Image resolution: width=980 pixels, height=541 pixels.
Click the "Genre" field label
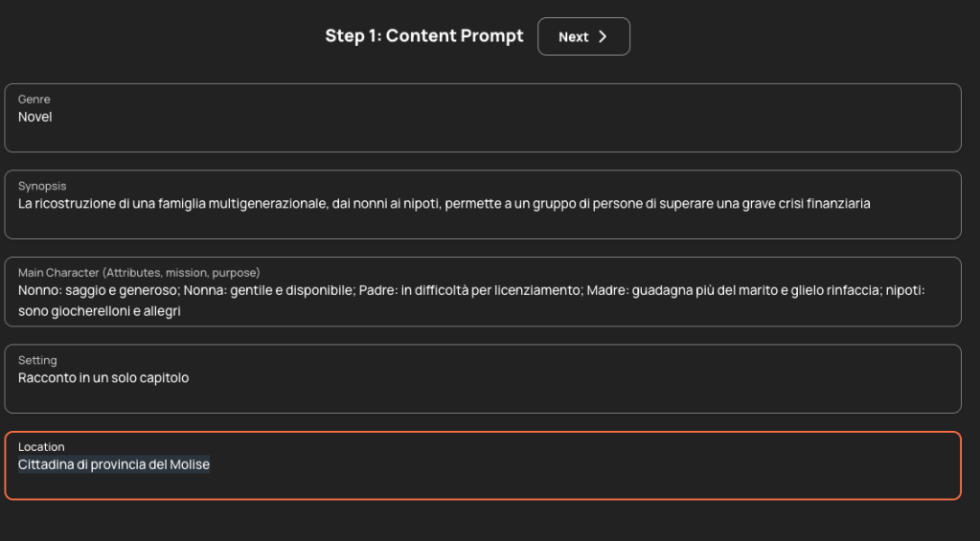click(x=34, y=100)
